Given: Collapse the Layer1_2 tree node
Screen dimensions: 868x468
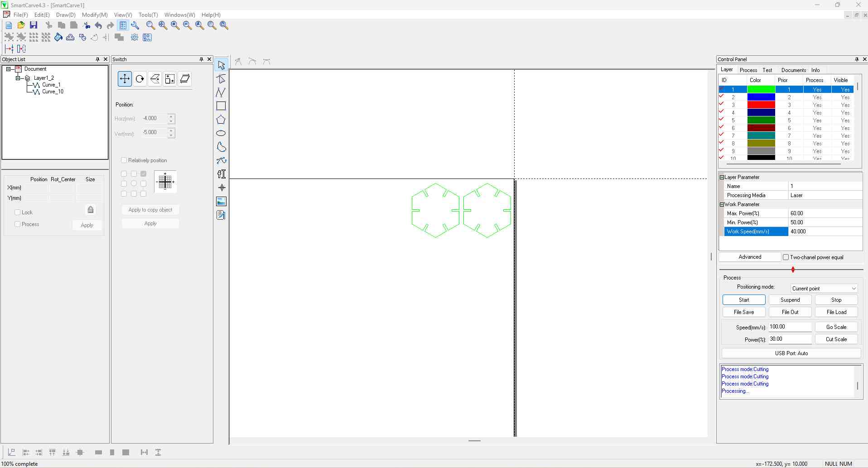Looking at the screenshot, I should pos(18,78).
